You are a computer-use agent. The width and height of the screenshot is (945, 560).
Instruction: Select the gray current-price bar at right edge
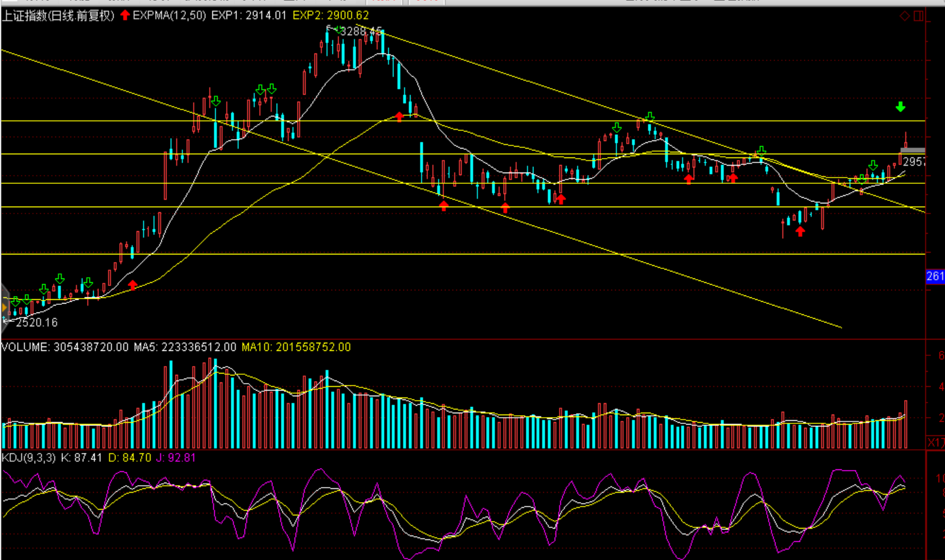click(x=912, y=151)
